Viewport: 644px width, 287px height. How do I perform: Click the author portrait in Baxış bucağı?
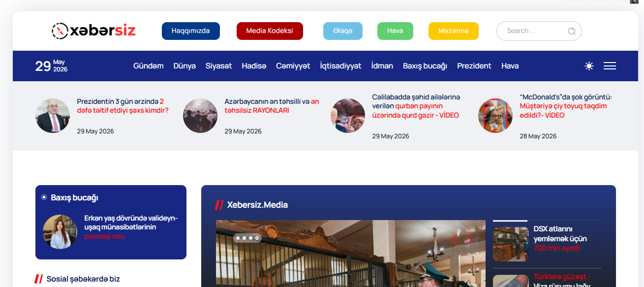click(60, 232)
